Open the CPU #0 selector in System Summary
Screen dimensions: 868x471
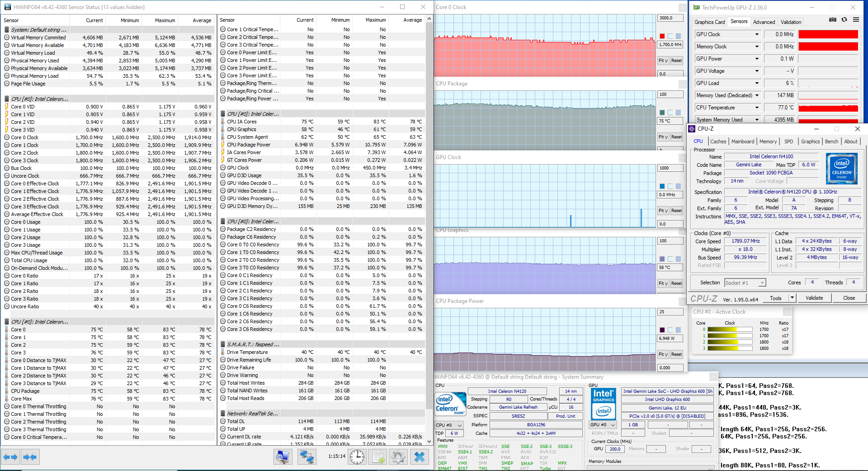(x=449, y=425)
